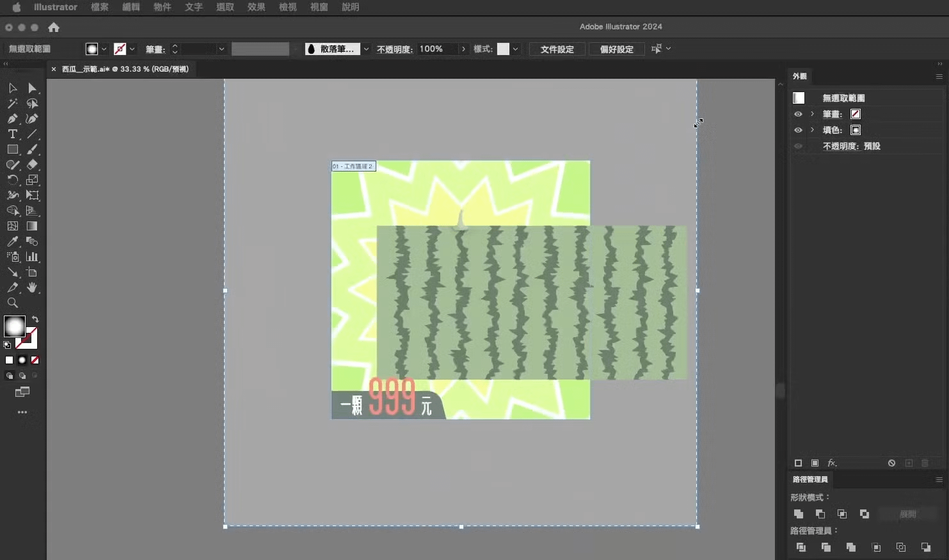Toggle visibility of 不透明度 opacity row

798,146
